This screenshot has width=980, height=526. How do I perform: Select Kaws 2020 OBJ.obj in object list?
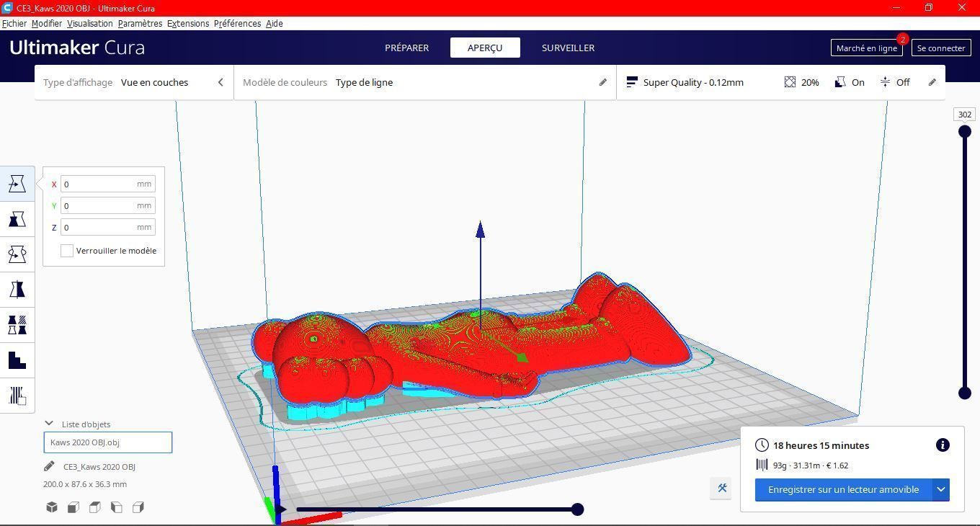coord(108,442)
